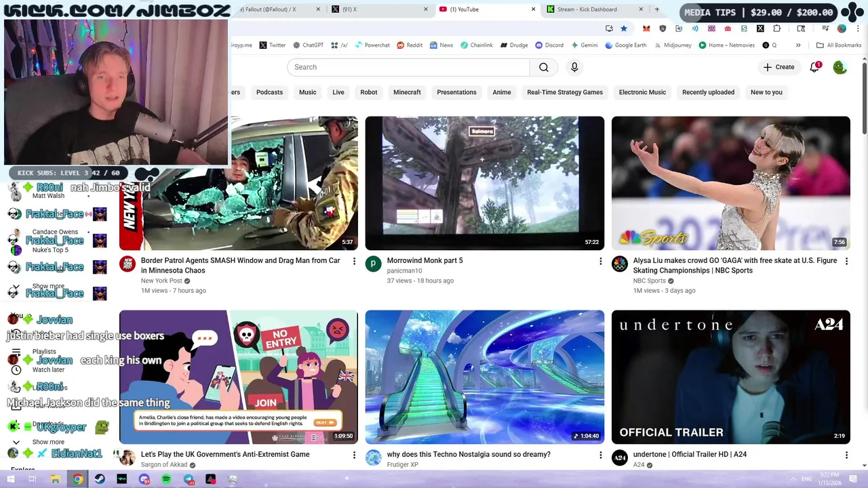The width and height of the screenshot is (868, 488).
Task: Open options menu for Morrowind Monk video
Action: point(600,261)
